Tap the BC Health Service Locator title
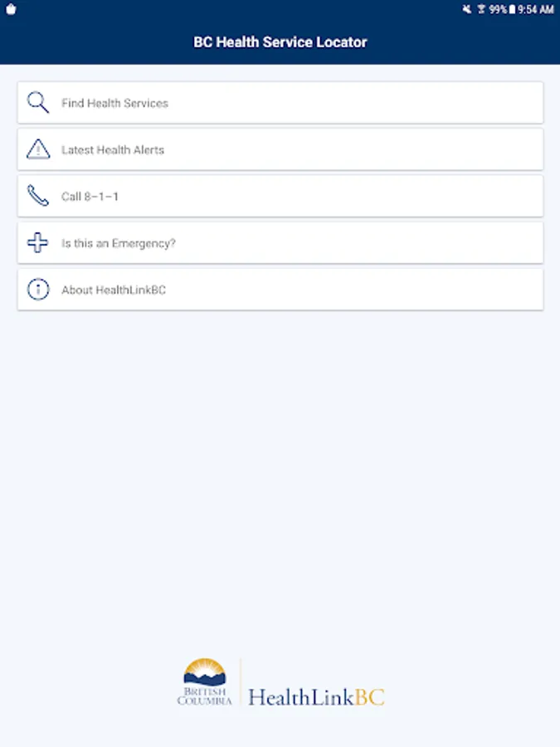 coord(280,42)
